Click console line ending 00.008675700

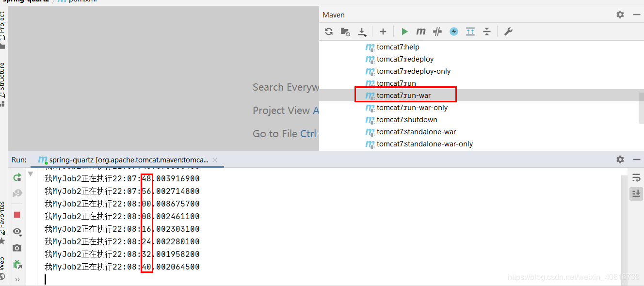[122, 204]
